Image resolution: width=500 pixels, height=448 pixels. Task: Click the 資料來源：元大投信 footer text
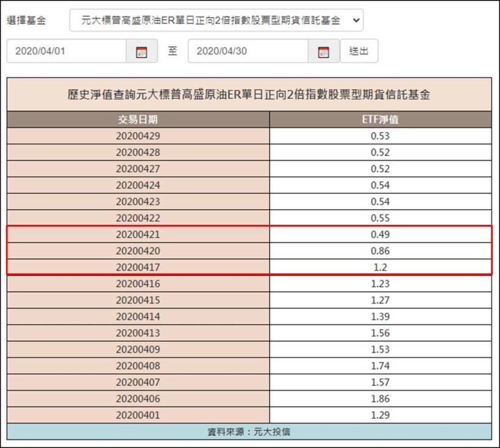249,432
